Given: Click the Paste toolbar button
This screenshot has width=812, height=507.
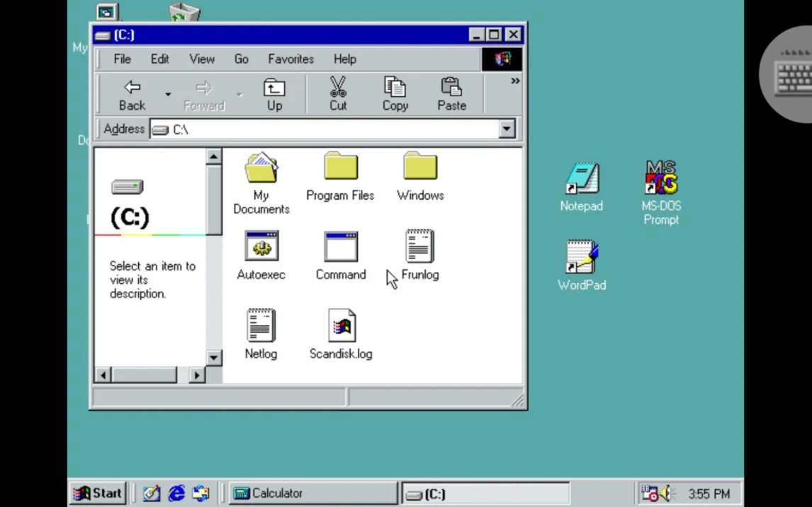Looking at the screenshot, I should tap(451, 94).
